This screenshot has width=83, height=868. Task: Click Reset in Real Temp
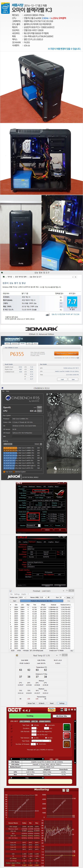pos(52,703)
